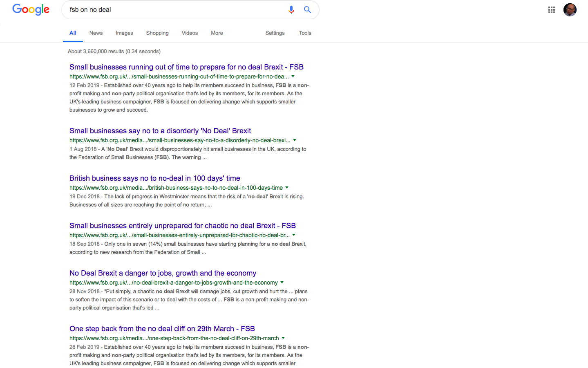Open search Settings menu
The image size is (588, 368).
point(275,33)
